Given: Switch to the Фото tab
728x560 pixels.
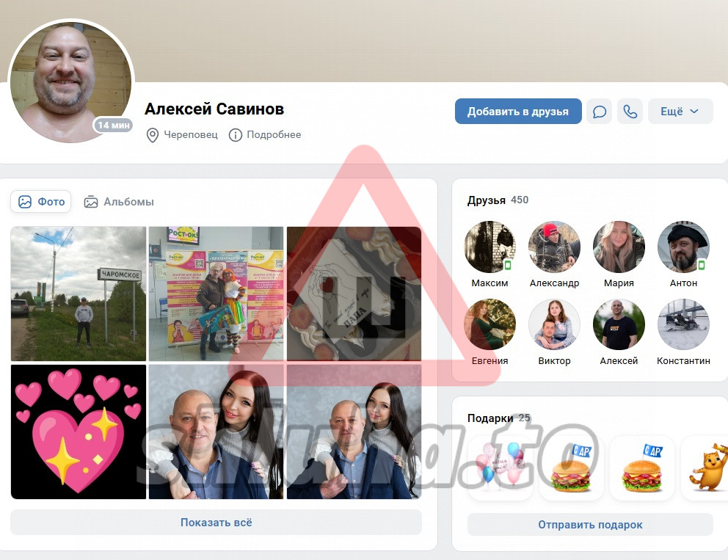Looking at the screenshot, I should pos(41,202).
